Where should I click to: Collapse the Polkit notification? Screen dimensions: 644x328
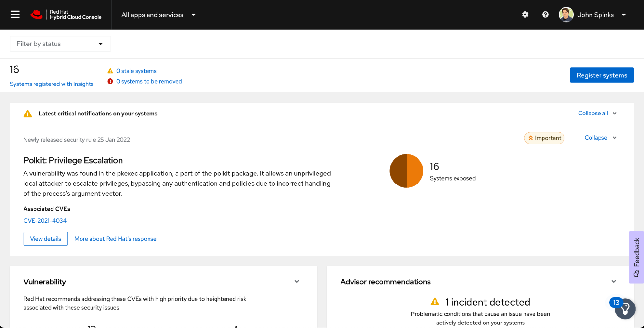coord(600,138)
